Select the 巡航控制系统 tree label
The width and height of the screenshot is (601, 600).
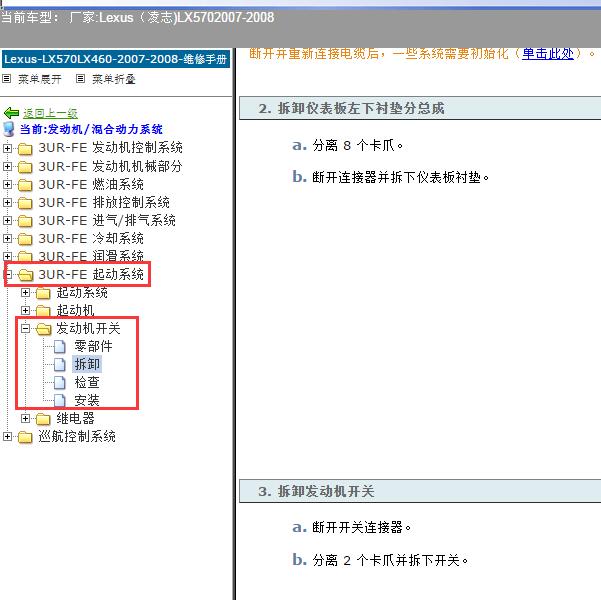[77, 436]
